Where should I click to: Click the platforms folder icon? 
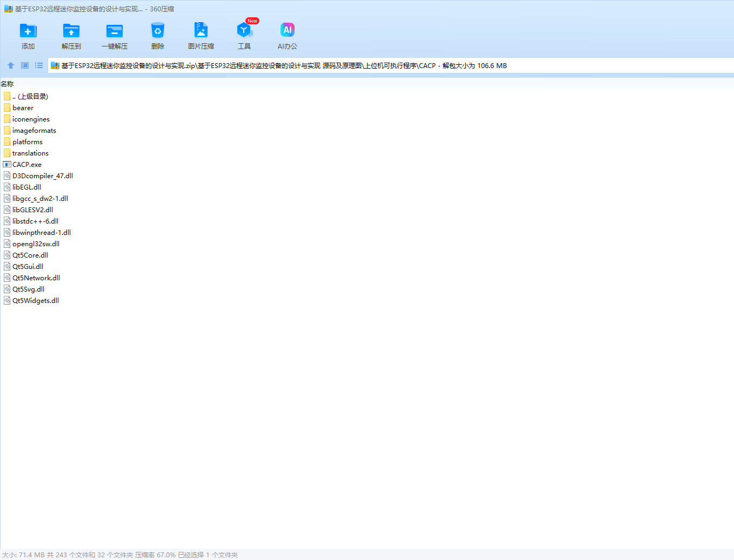tap(7, 142)
